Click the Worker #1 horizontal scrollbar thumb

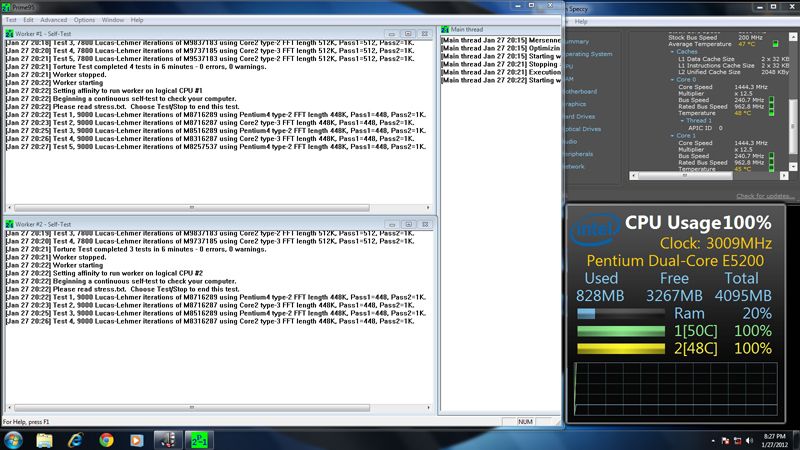click(x=192, y=208)
